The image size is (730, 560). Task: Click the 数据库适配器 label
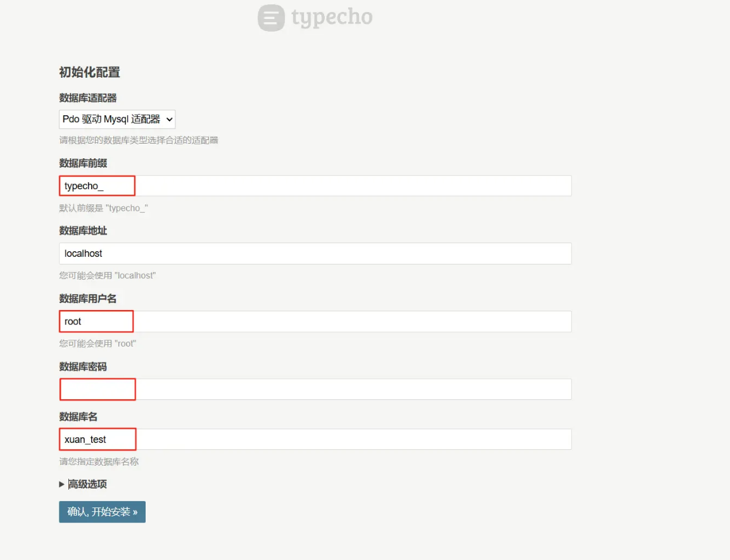coord(88,98)
